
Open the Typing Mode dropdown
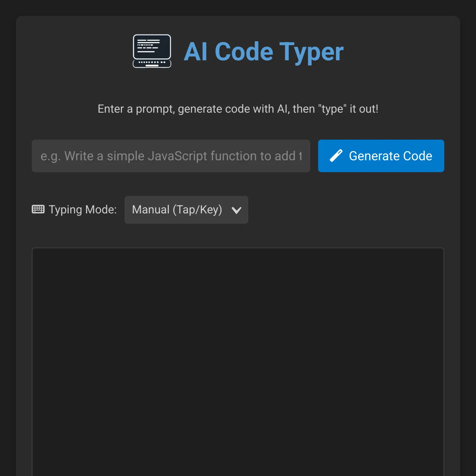pos(186,210)
